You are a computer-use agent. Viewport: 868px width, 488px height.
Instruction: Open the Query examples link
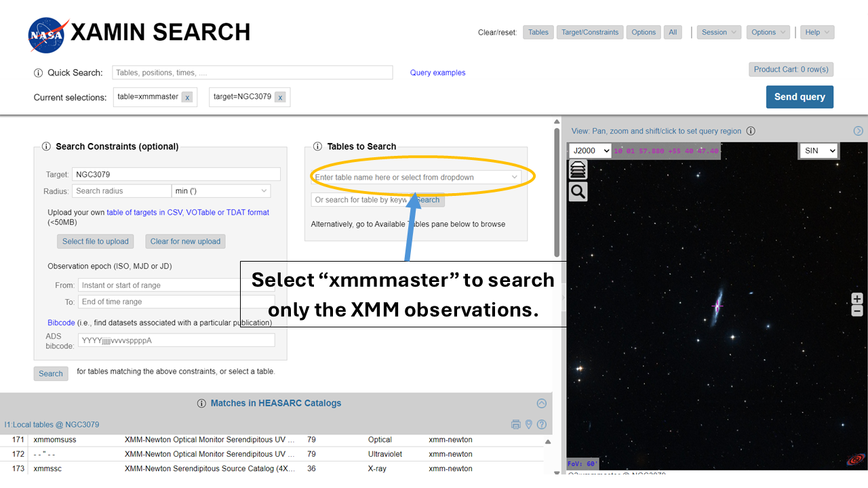click(437, 73)
